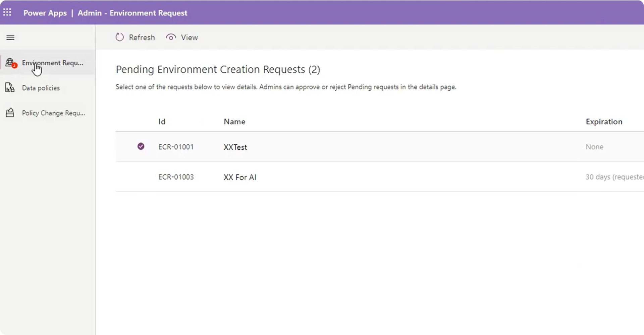Click the 30 days expiration value
The image size is (644, 335).
click(614, 177)
